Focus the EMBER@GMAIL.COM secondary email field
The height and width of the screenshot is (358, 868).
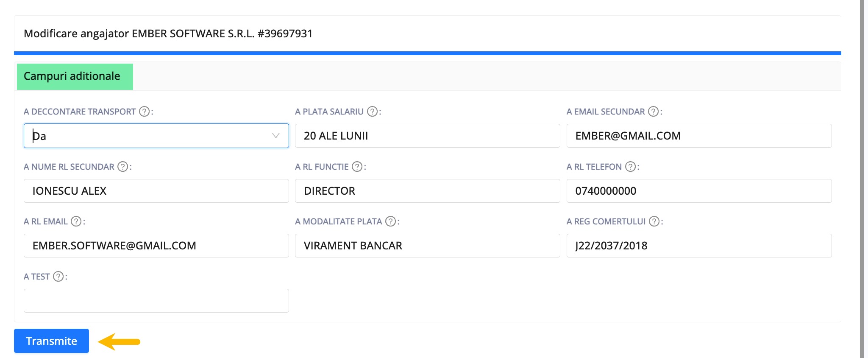pyautogui.click(x=699, y=136)
